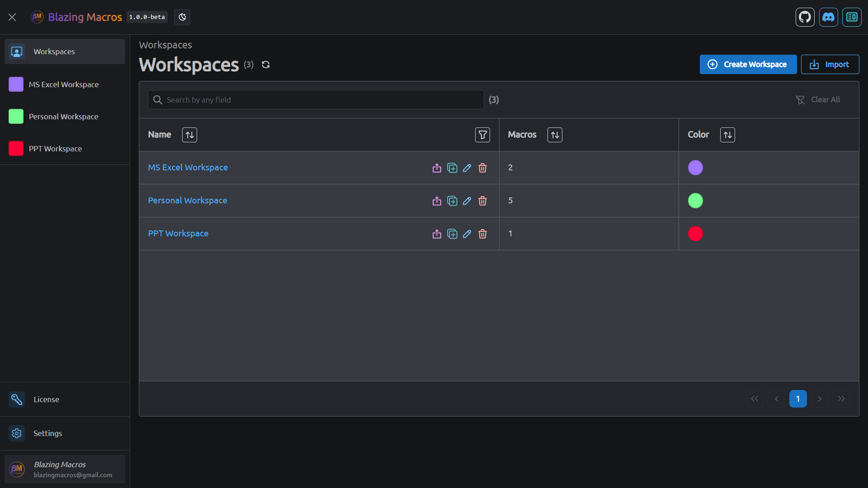The height and width of the screenshot is (488, 868).
Task: Open the GitHub link icon
Action: click(805, 17)
